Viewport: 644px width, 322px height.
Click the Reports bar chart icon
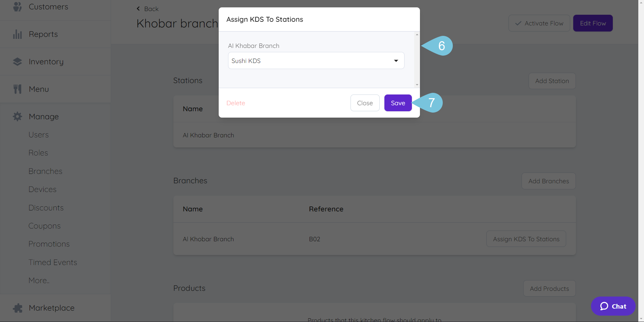tap(17, 34)
